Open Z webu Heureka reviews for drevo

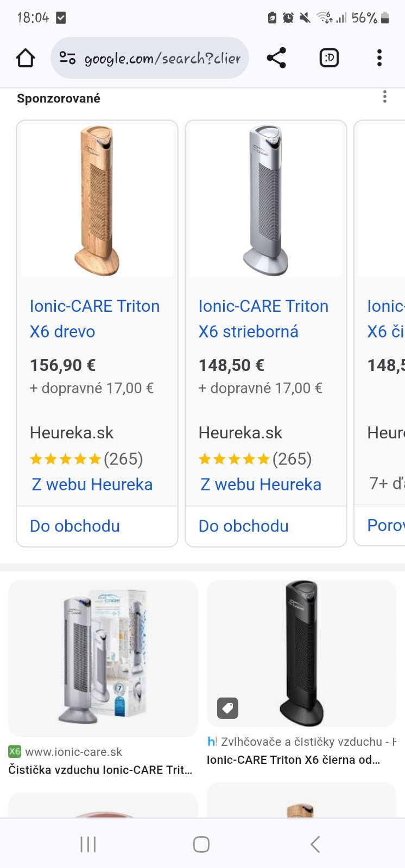tap(92, 484)
